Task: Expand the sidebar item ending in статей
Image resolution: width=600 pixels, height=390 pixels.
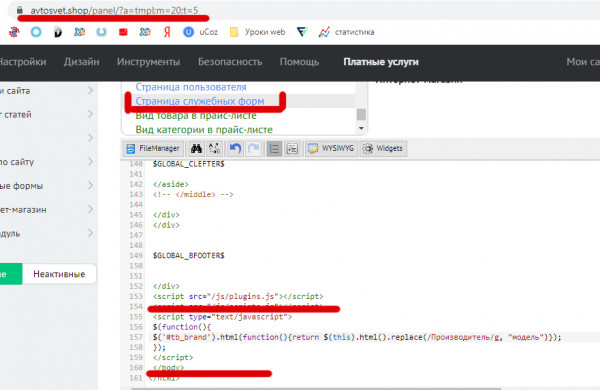Action: (90, 114)
